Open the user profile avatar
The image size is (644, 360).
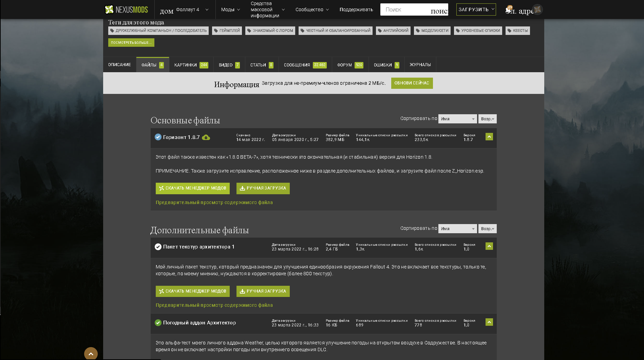point(537,9)
